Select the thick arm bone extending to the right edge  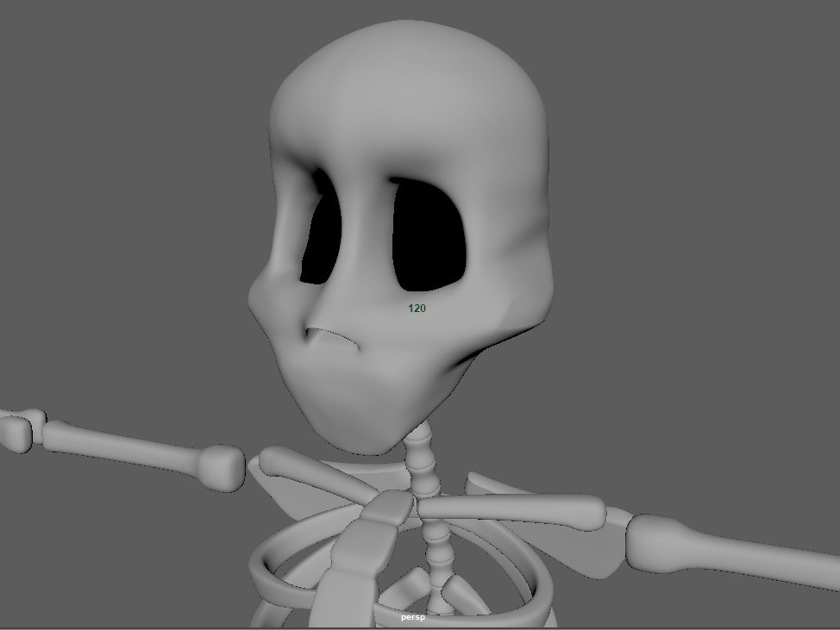(734, 552)
